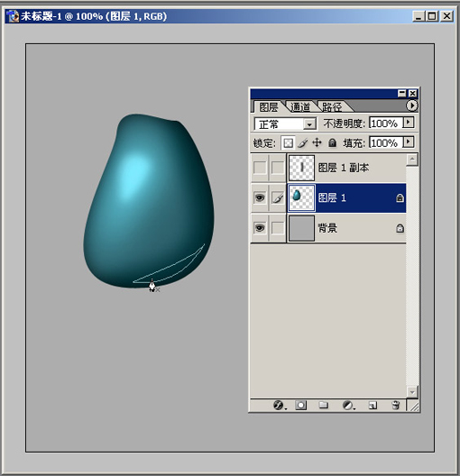Click lock icon on 图层 1 row
This screenshot has height=476, width=460.
pyautogui.click(x=400, y=198)
